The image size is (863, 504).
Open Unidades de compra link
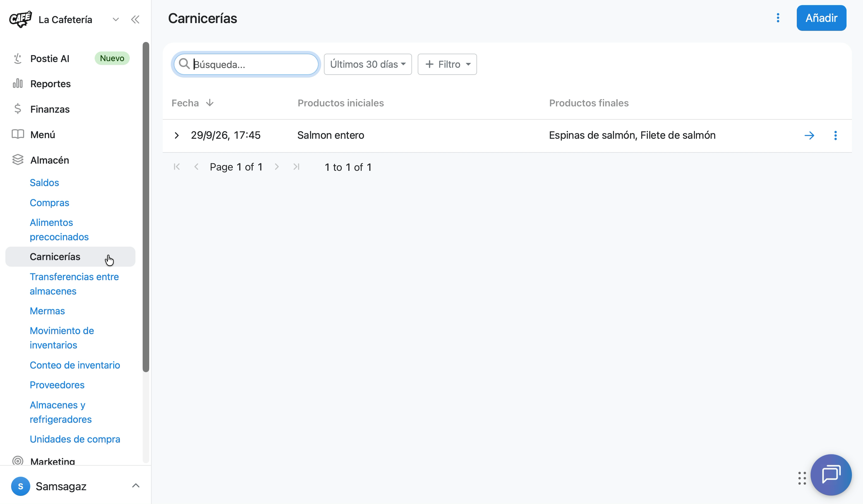click(75, 439)
